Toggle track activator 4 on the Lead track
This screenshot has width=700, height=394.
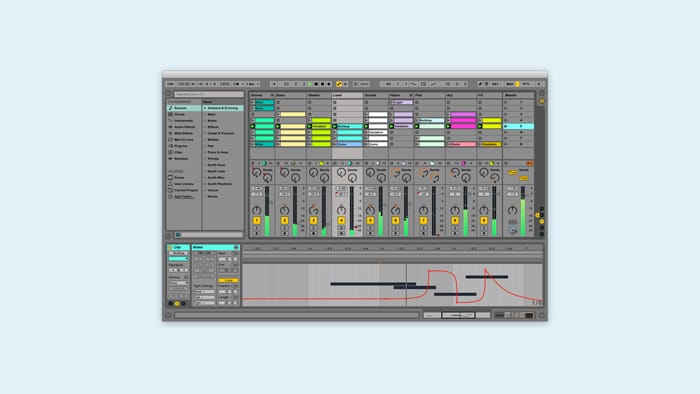click(x=342, y=220)
